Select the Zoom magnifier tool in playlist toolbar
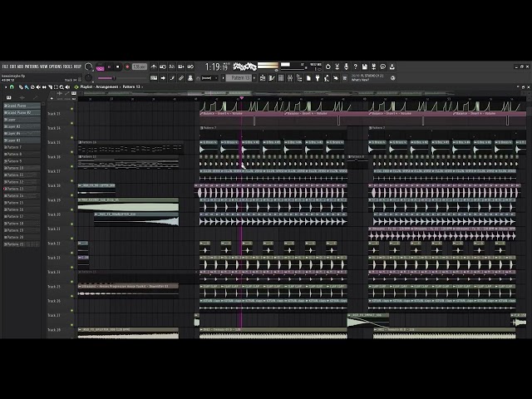532x399 pixels. (62, 87)
